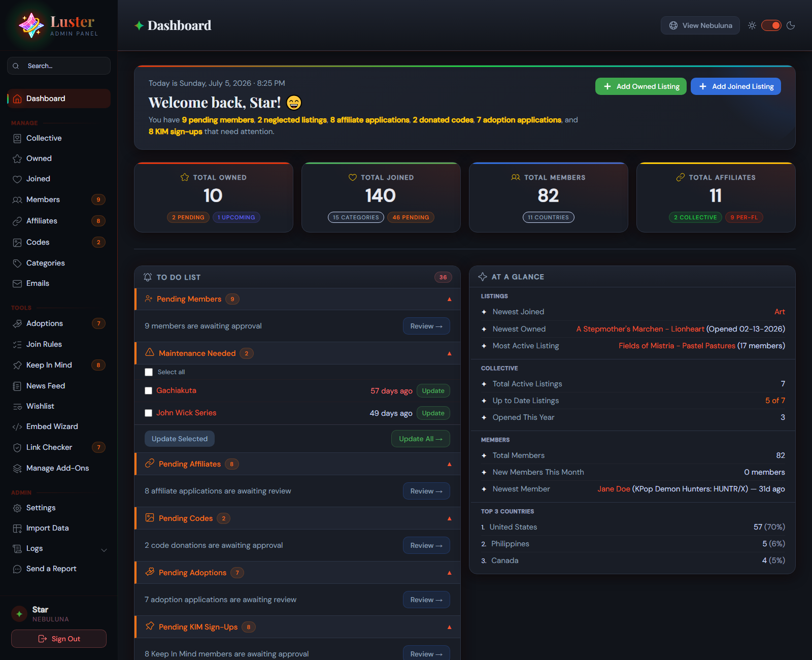The image size is (812, 660).
Task: Click the To Do List bell icon
Action: coord(148,277)
